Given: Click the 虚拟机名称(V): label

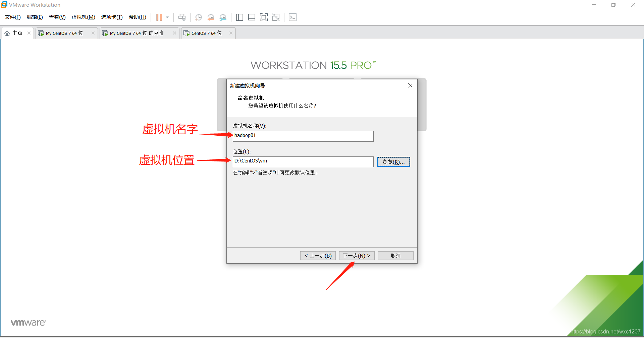Looking at the screenshot, I should tap(250, 126).
